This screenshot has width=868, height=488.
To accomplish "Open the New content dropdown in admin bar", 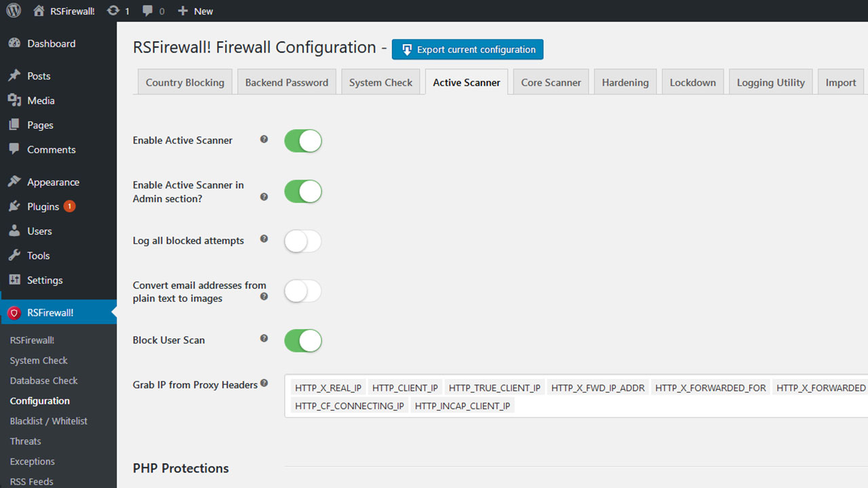I will coord(195,11).
